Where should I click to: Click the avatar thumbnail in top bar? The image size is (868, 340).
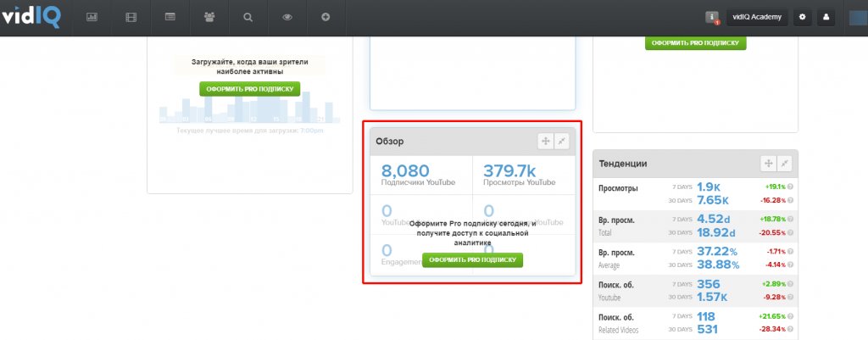tap(858, 17)
